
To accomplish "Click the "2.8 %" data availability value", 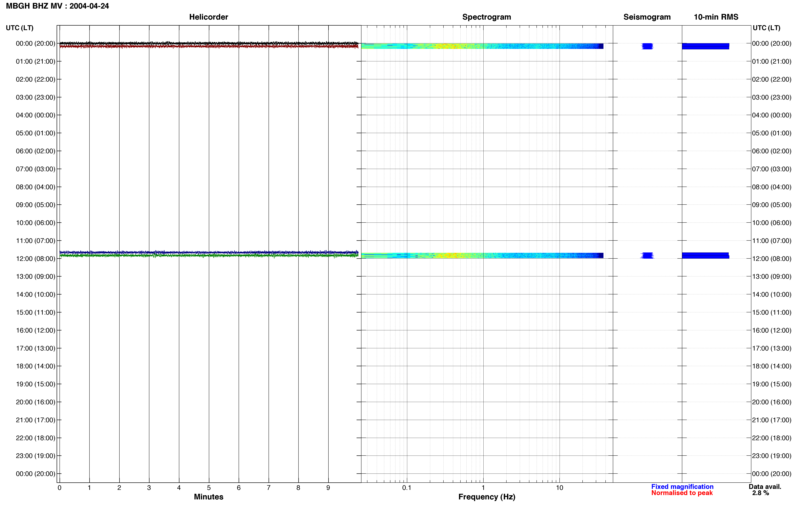I will 761,493.
